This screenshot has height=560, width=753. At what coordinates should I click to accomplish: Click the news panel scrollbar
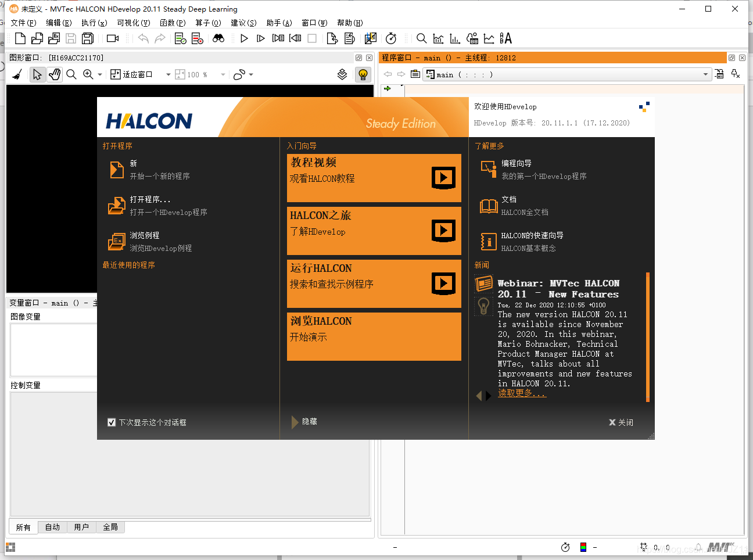tap(648, 331)
